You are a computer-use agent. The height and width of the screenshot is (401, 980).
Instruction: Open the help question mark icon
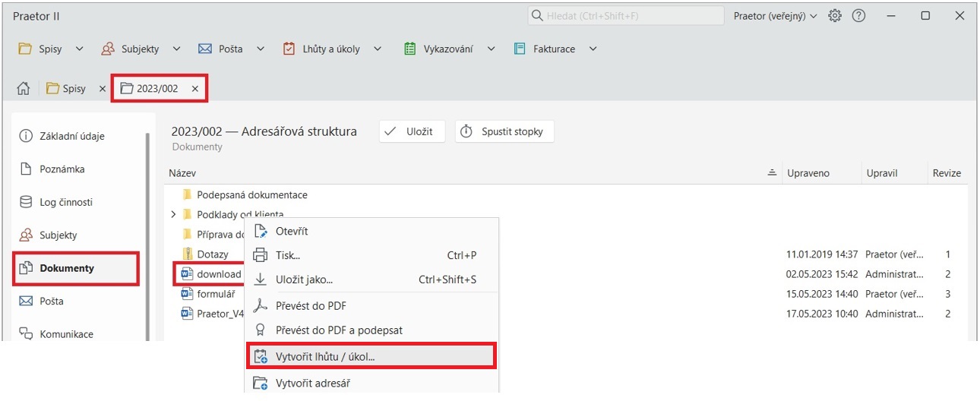coord(859,15)
